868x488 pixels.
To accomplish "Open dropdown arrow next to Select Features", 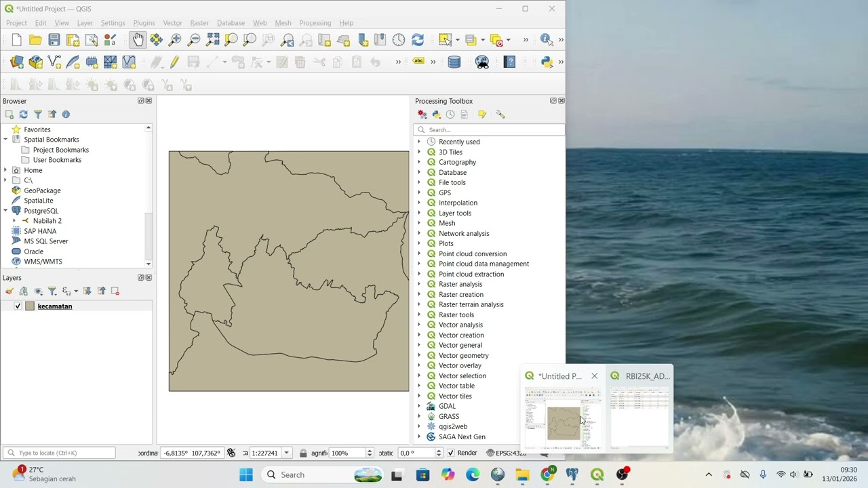I will [x=457, y=40].
